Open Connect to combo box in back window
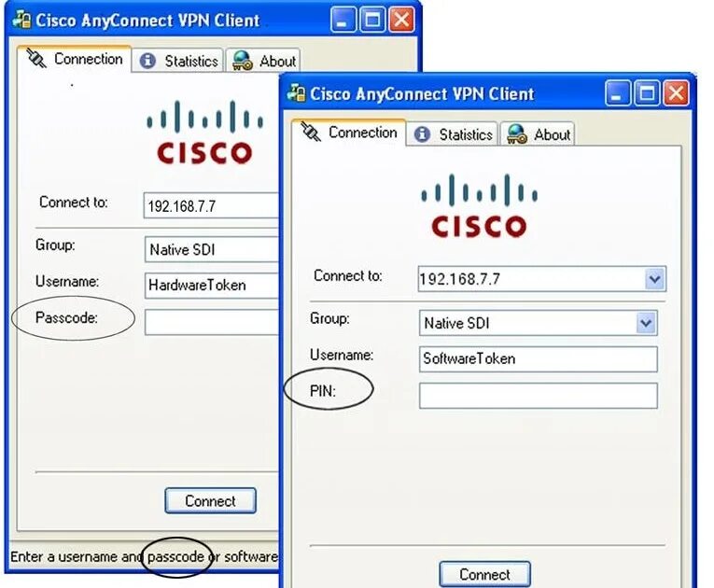The image size is (714, 588). pyautogui.click(x=211, y=205)
